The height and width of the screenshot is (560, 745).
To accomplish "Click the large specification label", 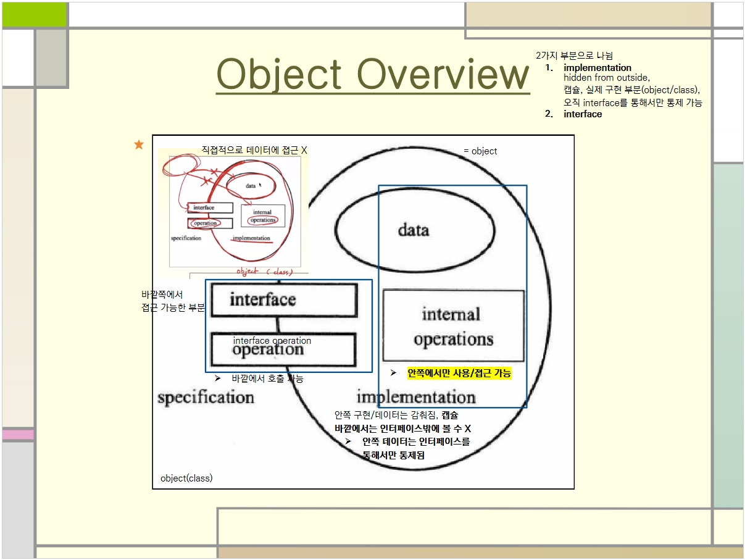I will coord(206,397).
